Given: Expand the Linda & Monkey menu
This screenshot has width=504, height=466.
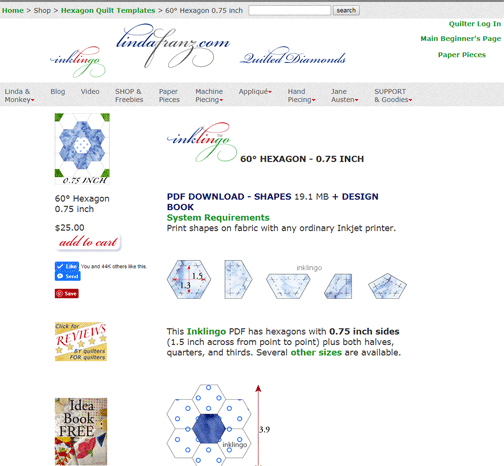Looking at the screenshot, I should (19, 95).
